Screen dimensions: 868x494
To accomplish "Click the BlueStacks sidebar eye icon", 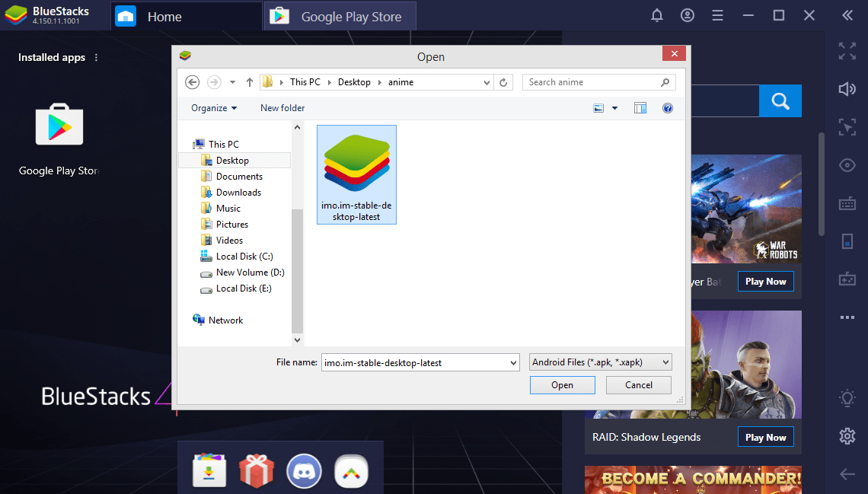I will click(x=847, y=165).
